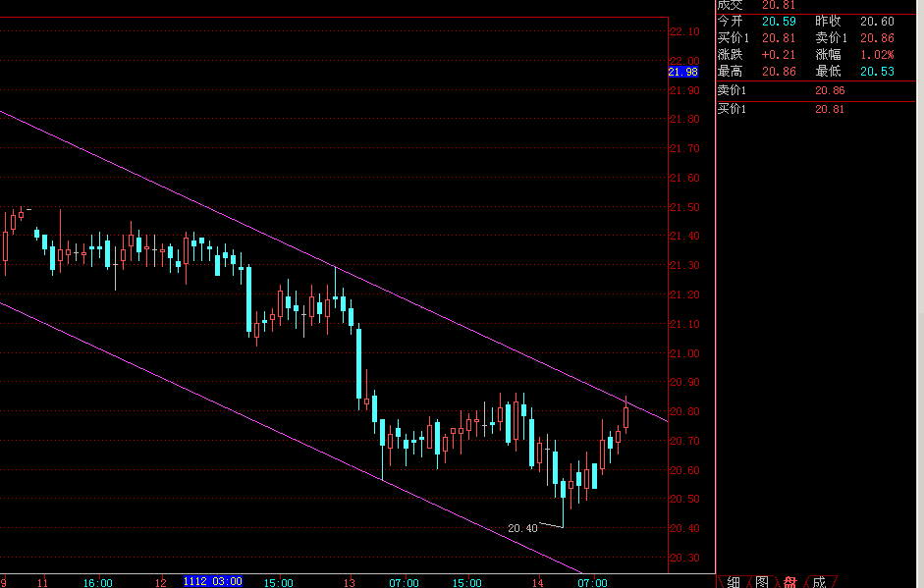Viewport: 924px width, 588px height.
Task: Click the 20.90 price axis label
Action: coord(684,383)
